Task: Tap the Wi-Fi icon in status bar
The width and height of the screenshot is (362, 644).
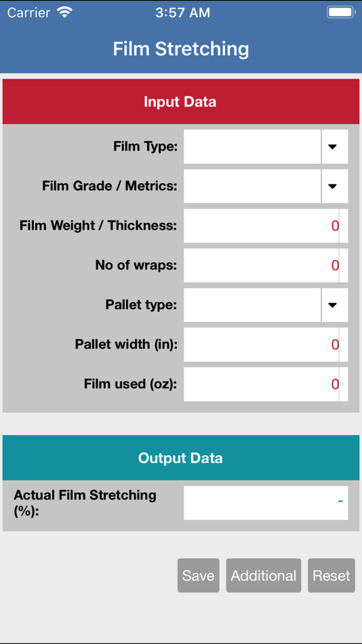Action: (65, 12)
